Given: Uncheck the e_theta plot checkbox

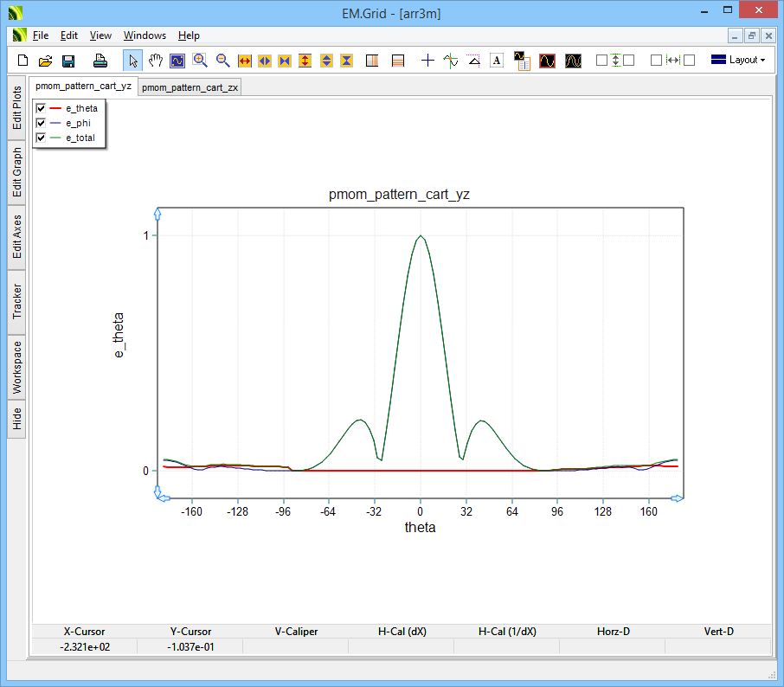Looking at the screenshot, I should pyautogui.click(x=41, y=108).
